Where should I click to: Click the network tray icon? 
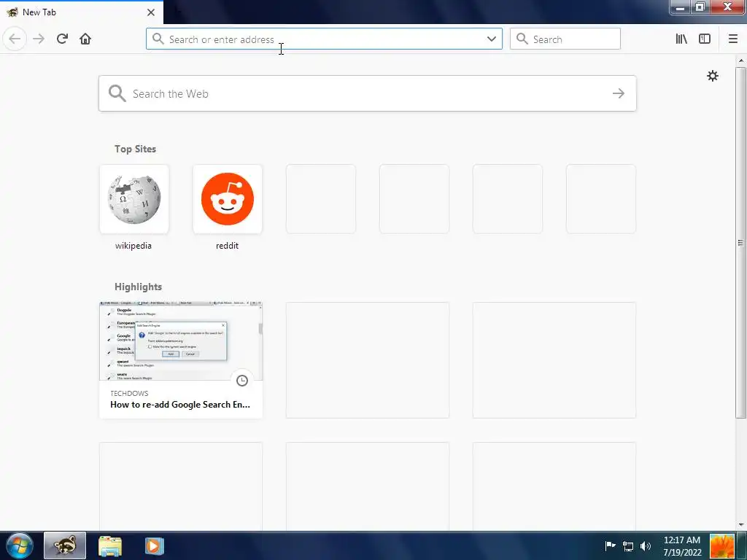point(628,546)
